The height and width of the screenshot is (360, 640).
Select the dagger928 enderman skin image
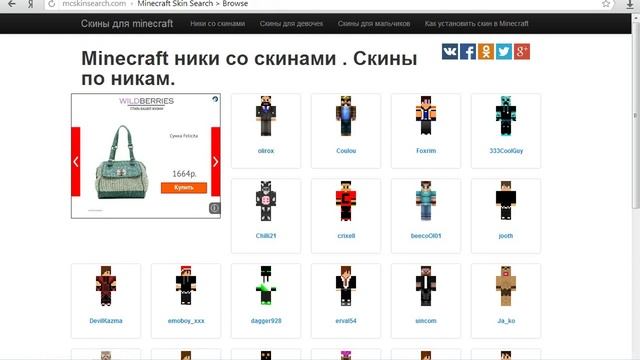[266, 286]
